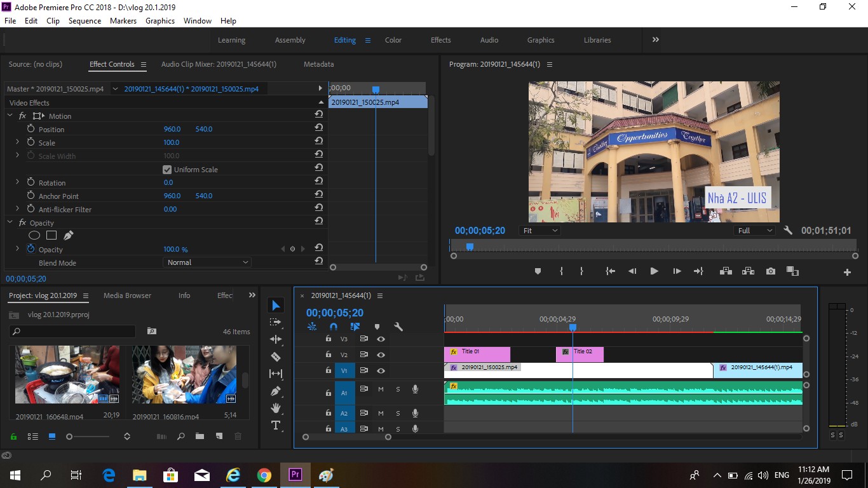Screen dimensions: 868x488
Task: Open Chrome from the taskbar
Action: point(264,475)
